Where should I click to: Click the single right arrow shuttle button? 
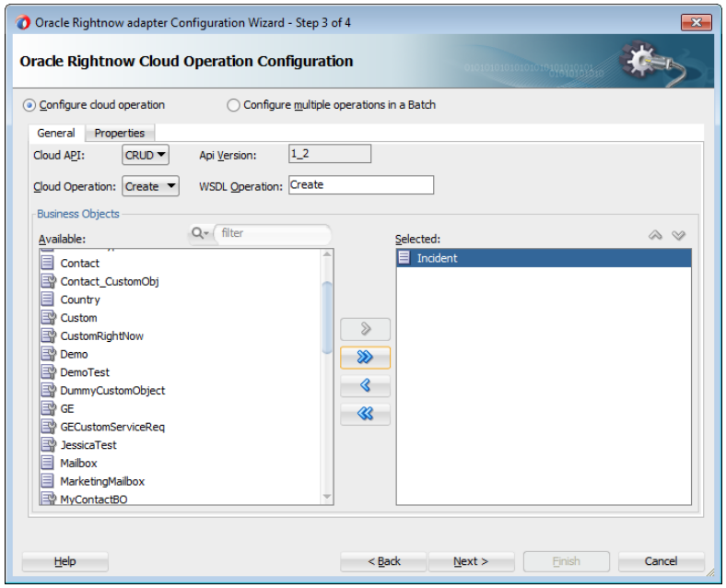pyautogui.click(x=365, y=329)
